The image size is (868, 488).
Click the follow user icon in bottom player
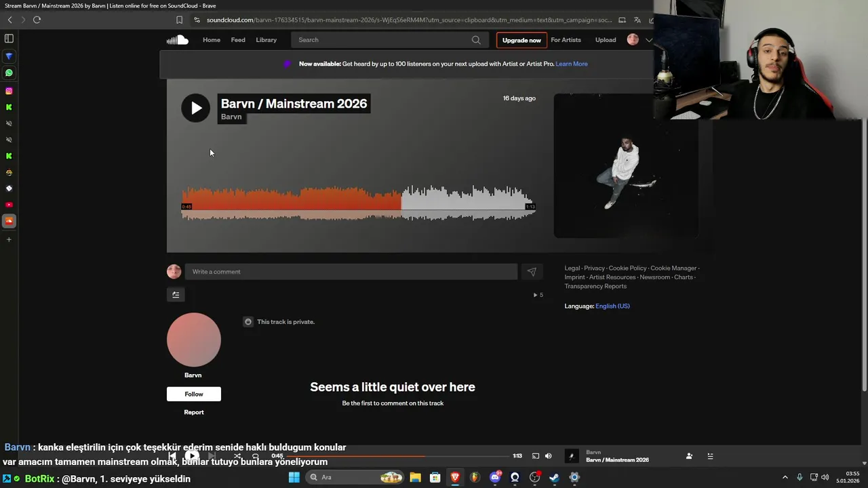pos(689,456)
